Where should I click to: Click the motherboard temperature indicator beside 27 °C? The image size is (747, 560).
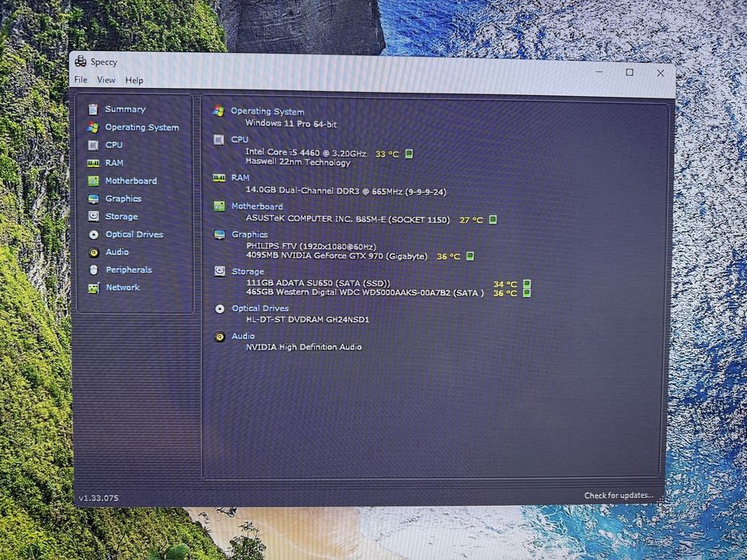(x=493, y=219)
